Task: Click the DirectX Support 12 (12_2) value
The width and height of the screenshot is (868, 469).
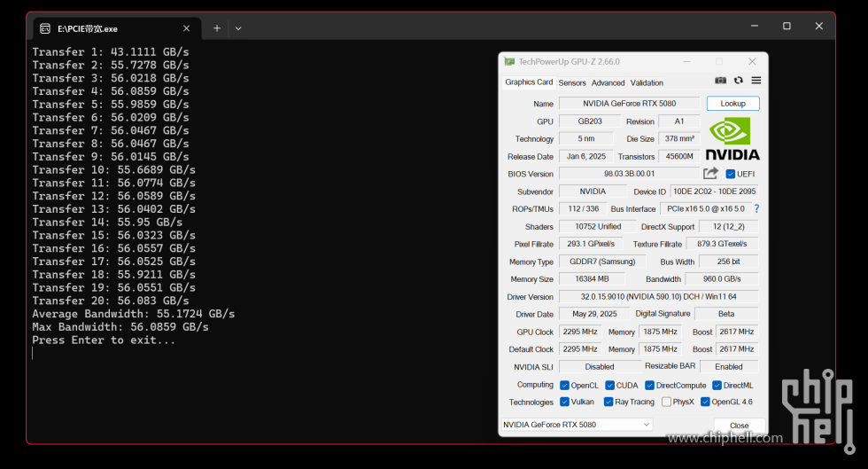Action: [x=728, y=227]
